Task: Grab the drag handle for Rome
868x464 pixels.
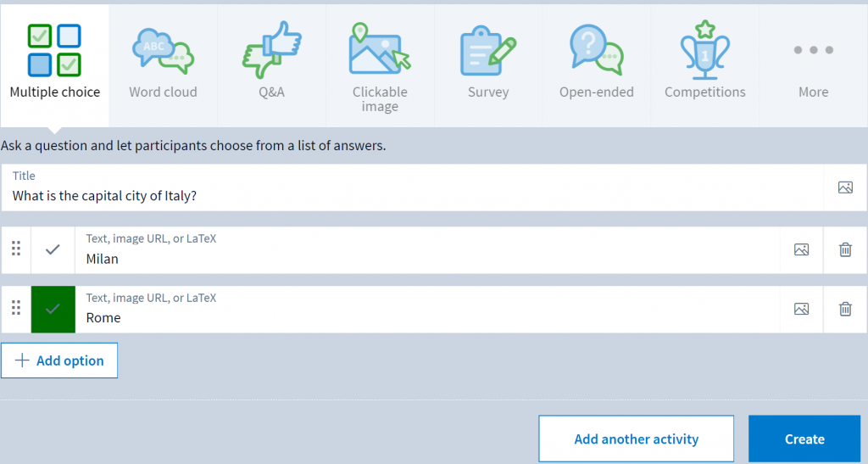Action: point(16,308)
